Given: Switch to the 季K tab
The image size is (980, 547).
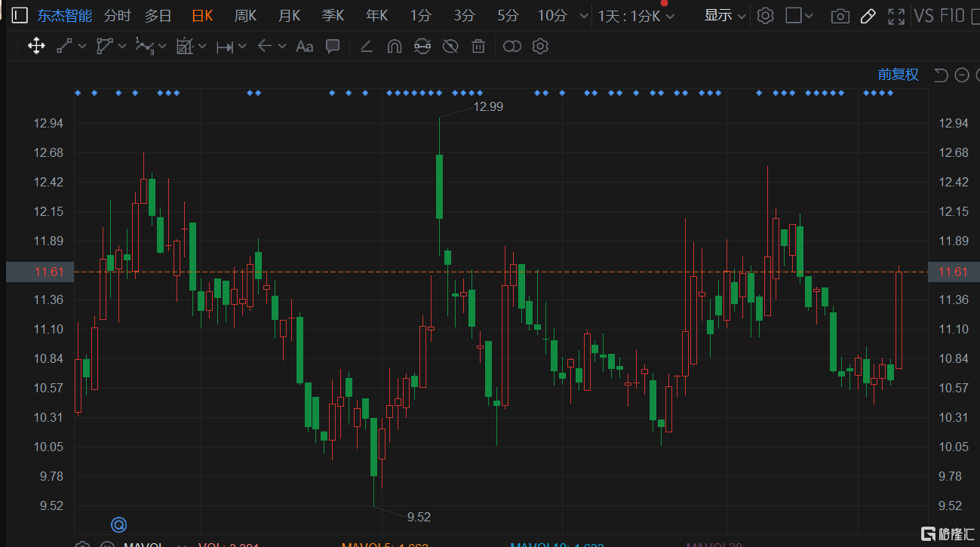Looking at the screenshot, I should (x=333, y=16).
